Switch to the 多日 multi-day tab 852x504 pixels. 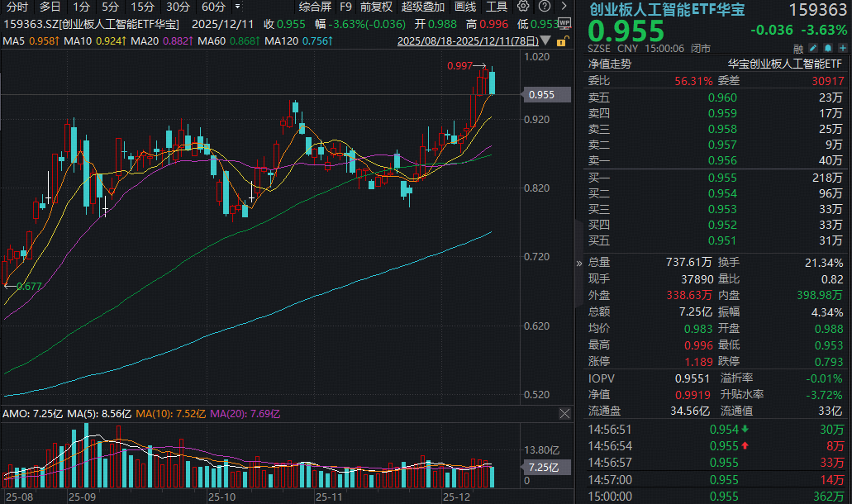pyautogui.click(x=50, y=6)
